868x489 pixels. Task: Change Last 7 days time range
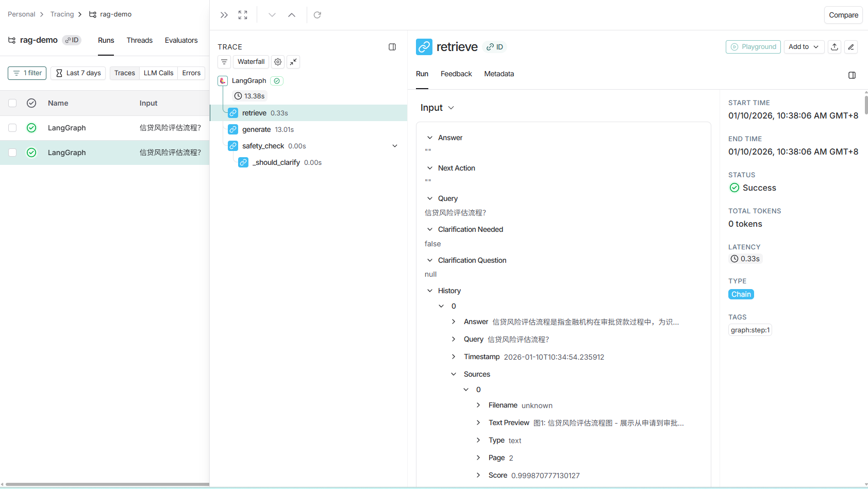pyautogui.click(x=78, y=73)
